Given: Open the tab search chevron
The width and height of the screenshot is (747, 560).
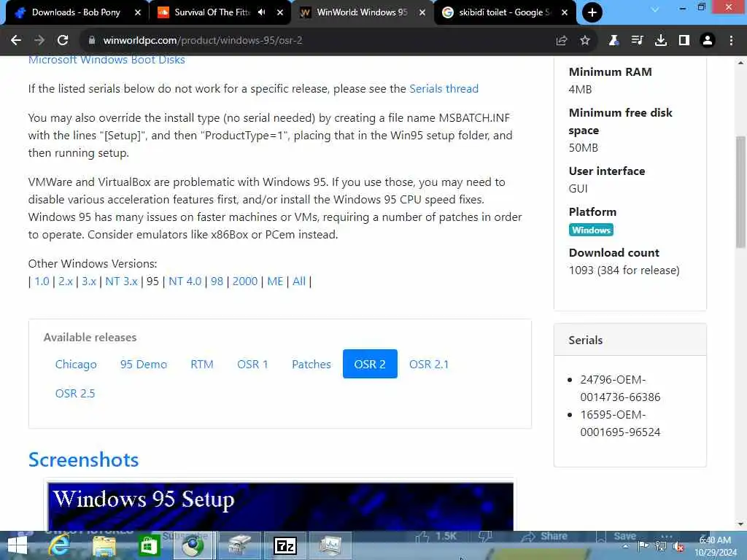Looking at the screenshot, I should 655,9.
